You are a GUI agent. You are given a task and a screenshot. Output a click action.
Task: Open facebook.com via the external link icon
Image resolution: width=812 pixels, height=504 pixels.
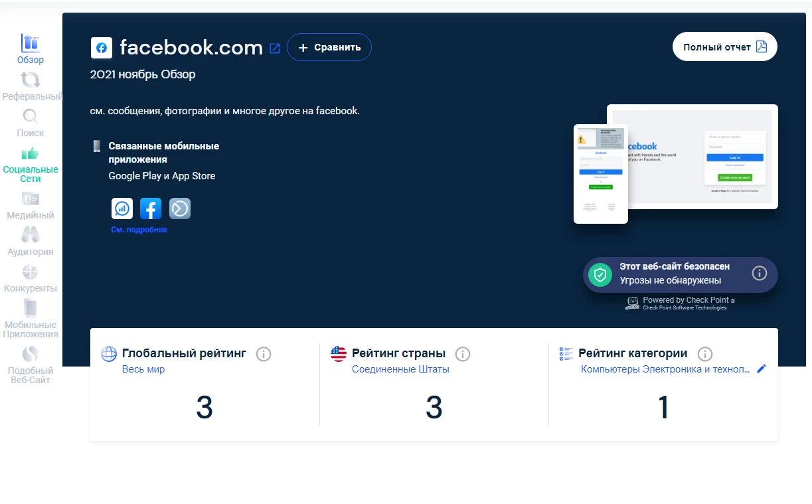click(x=275, y=48)
